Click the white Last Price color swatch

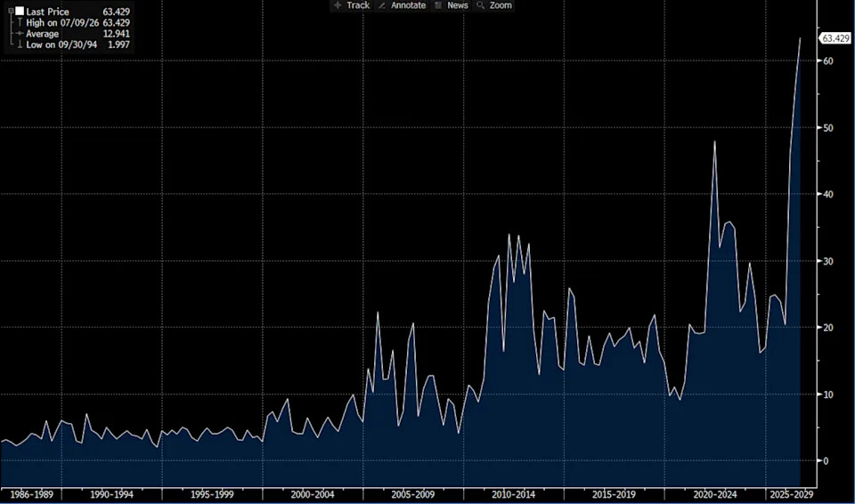coord(20,11)
